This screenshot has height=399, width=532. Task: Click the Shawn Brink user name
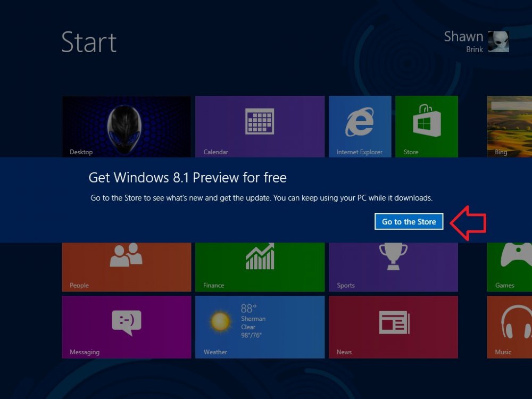pyautogui.click(x=463, y=41)
